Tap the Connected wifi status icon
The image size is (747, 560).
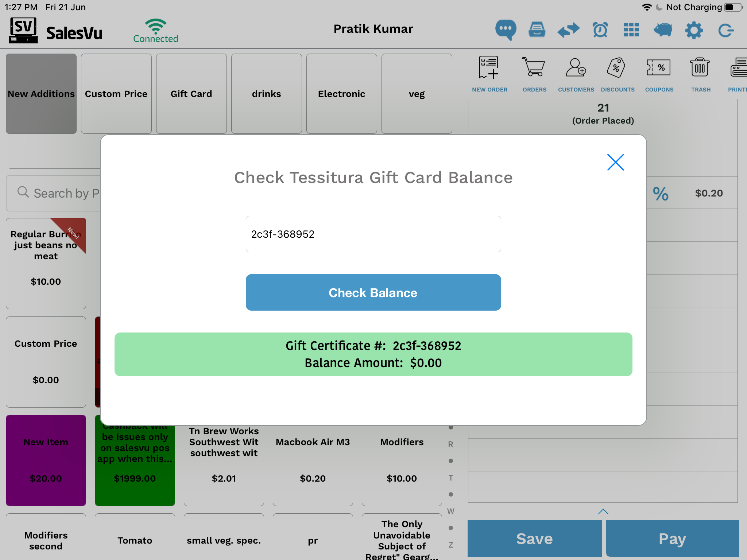[x=155, y=31]
